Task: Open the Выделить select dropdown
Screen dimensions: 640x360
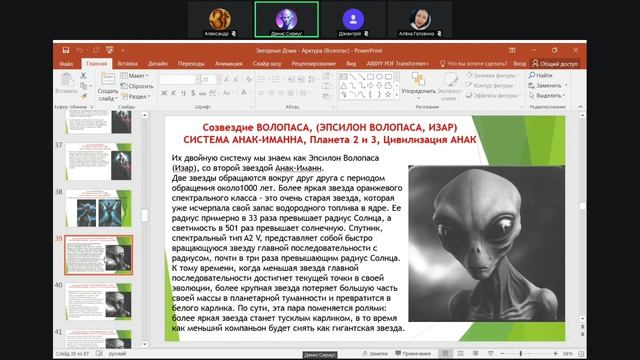Action: pos(547,96)
